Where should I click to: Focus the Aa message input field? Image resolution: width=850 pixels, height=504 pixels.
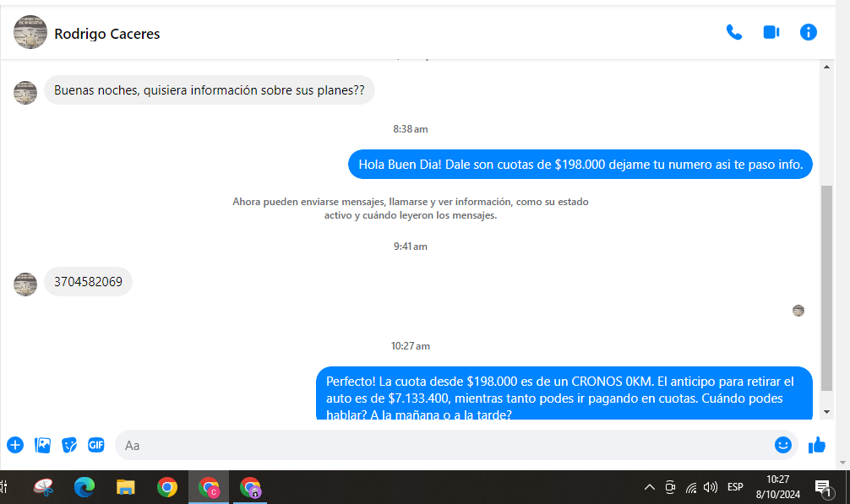point(444,445)
